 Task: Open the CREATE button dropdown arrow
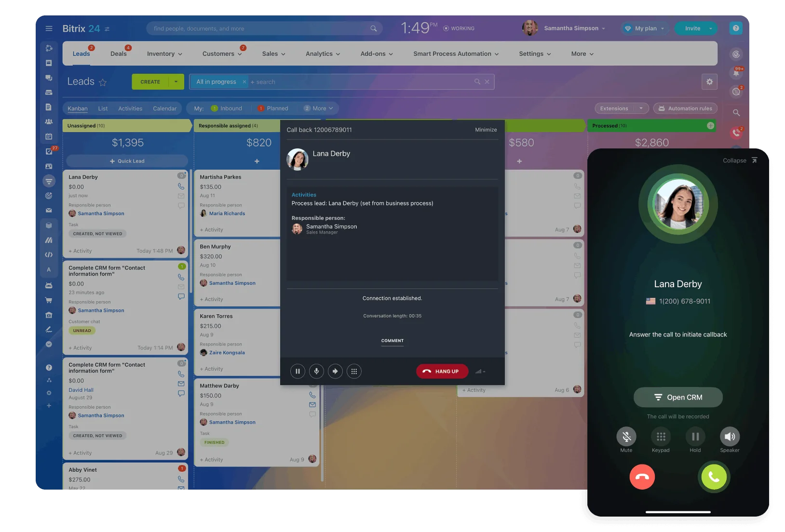(x=176, y=82)
